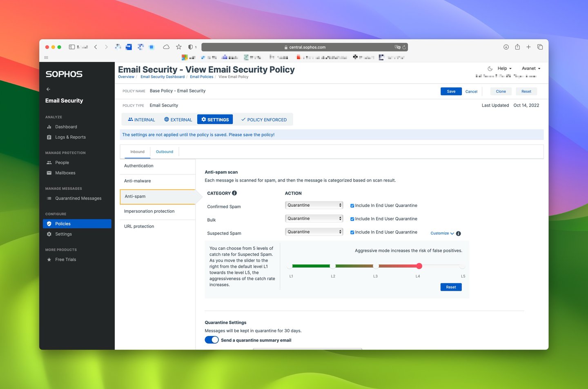This screenshot has height=389, width=588.
Task: Select Anti-spam settings section
Action: coord(158,196)
